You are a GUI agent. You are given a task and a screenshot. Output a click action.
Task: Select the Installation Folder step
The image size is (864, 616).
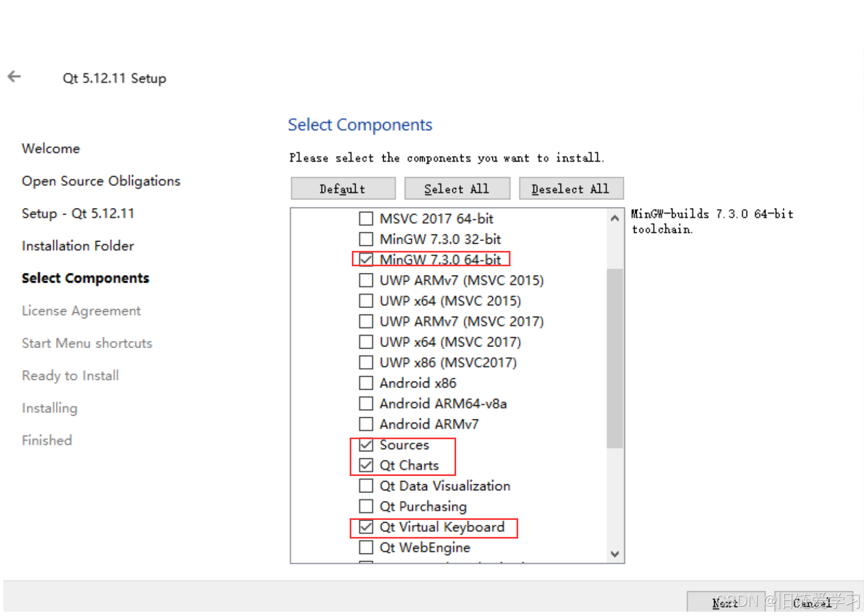click(78, 246)
